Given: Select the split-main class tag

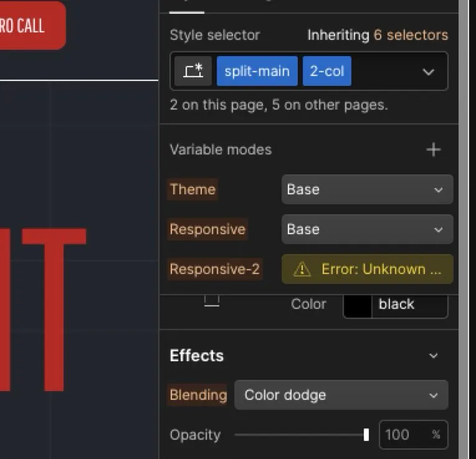Looking at the screenshot, I should click(x=257, y=71).
